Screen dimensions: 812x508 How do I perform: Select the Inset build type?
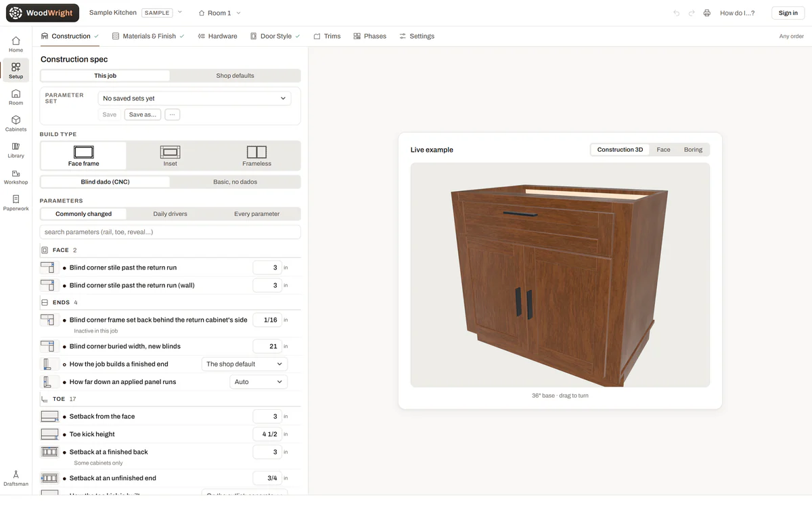[x=170, y=156]
